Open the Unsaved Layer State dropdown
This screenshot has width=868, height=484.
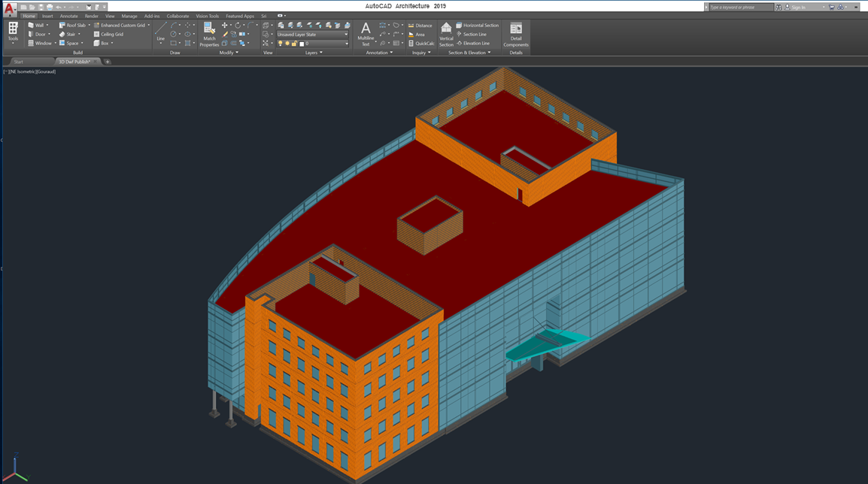(x=312, y=35)
